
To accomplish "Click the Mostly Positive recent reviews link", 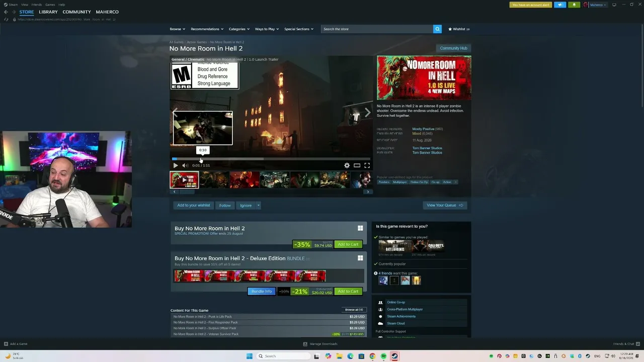I will click(423, 129).
